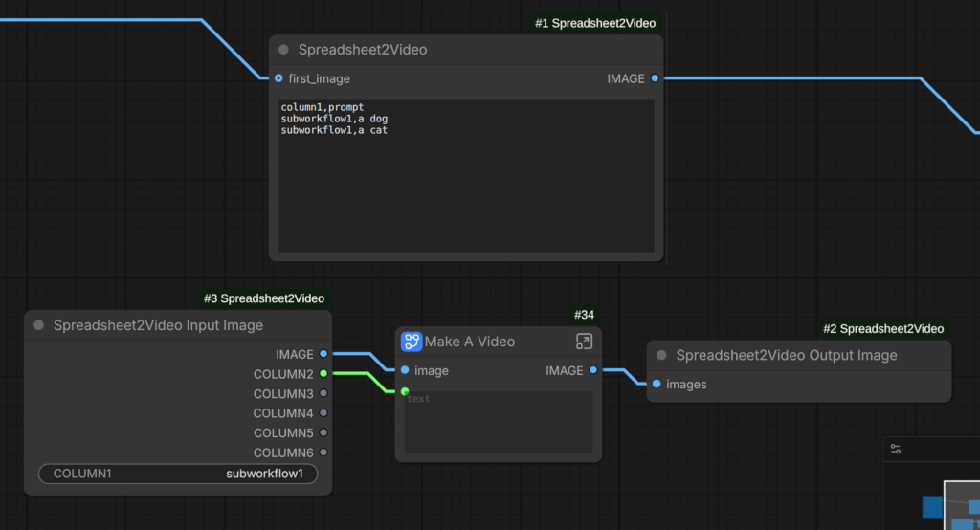Select the Make A Video node title
The height and width of the screenshot is (530, 980).
tap(469, 342)
